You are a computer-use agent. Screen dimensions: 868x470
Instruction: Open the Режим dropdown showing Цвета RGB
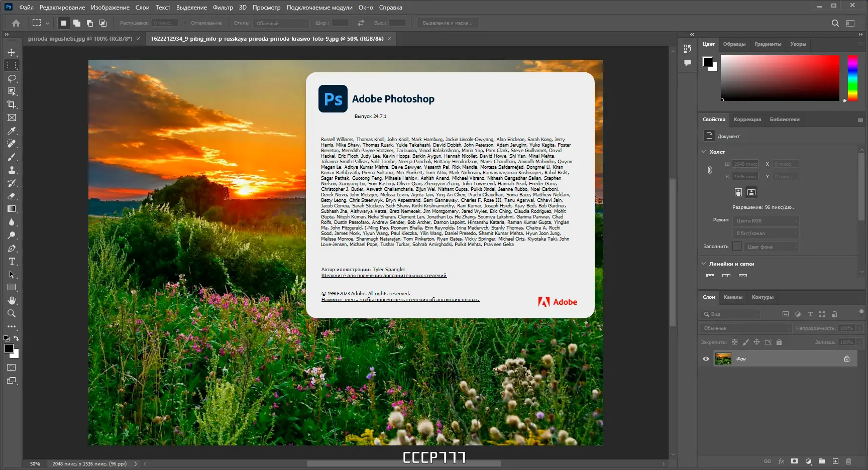[766, 220]
